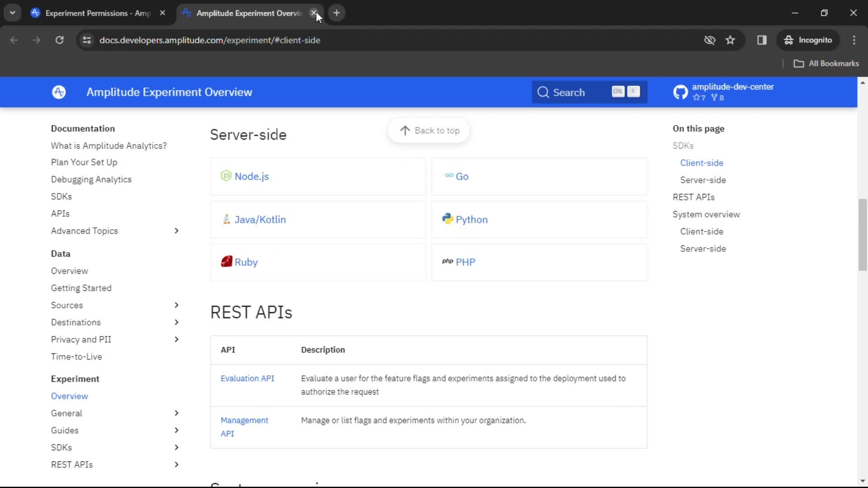Switch to the Experiment Permissions tab
Image resolution: width=868 pixels, height=488 pixels.
point(99,13)
